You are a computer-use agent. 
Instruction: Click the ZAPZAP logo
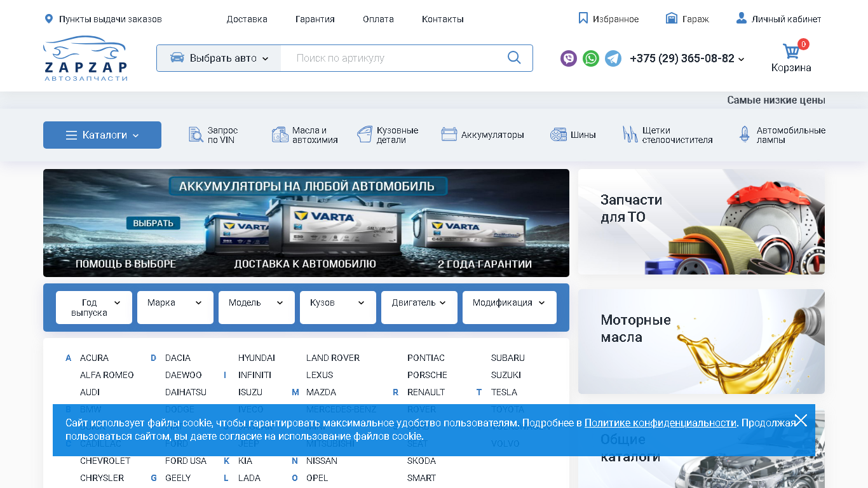click(x=85, y=58)
